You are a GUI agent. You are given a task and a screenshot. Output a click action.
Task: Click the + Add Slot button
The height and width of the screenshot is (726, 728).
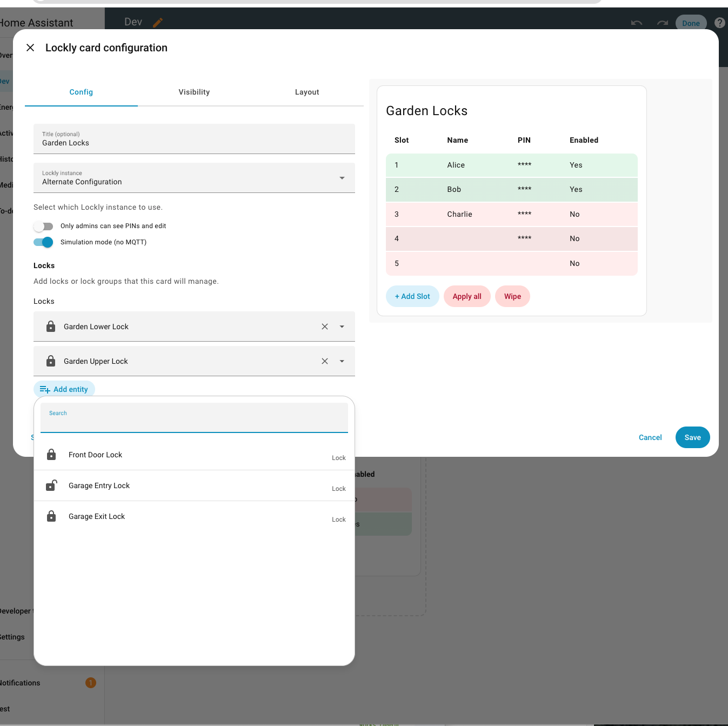point(412,296)
